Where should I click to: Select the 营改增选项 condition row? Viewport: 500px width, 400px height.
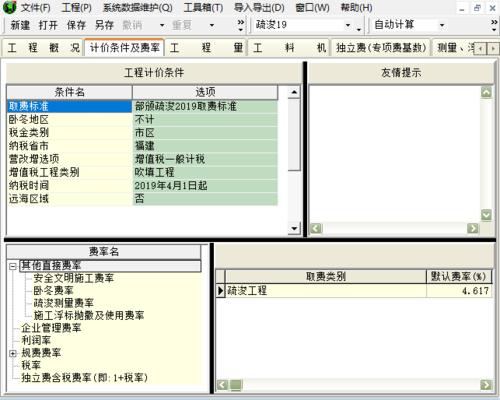click(69, 159)
